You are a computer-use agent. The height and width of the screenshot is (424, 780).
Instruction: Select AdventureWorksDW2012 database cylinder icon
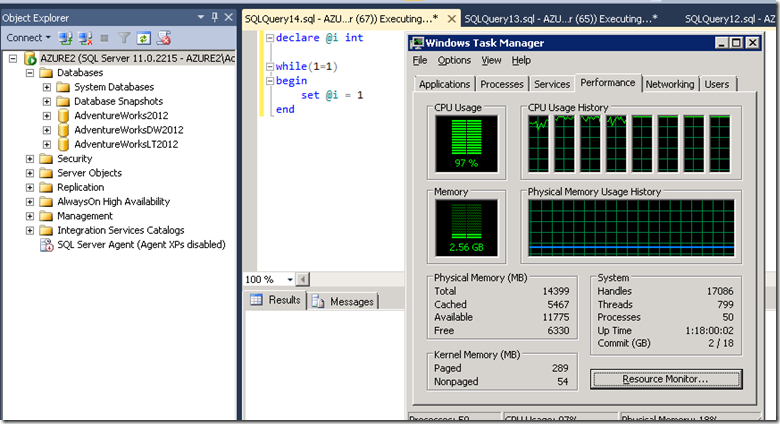pos(63,130)
